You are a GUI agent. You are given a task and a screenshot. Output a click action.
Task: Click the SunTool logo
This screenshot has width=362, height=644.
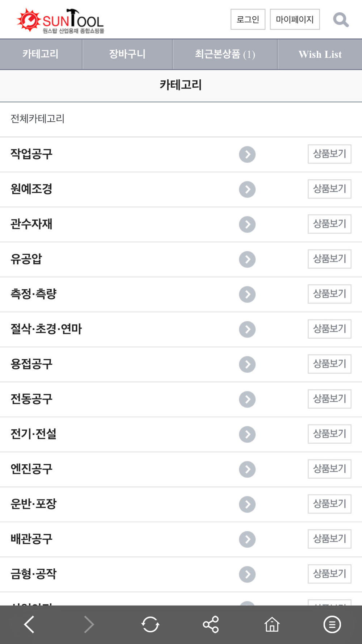(60, 21)
